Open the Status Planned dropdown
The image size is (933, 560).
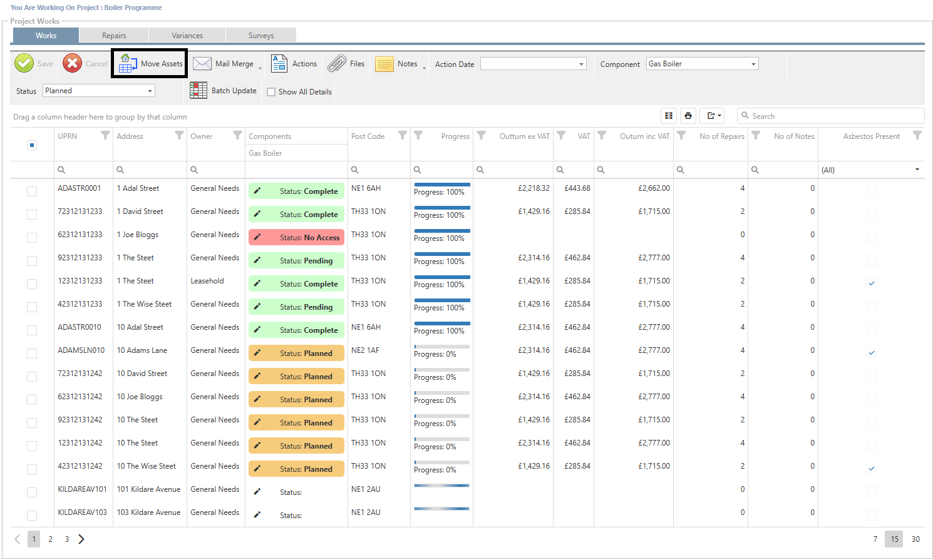pyautogui.click(x=150, y=91)
